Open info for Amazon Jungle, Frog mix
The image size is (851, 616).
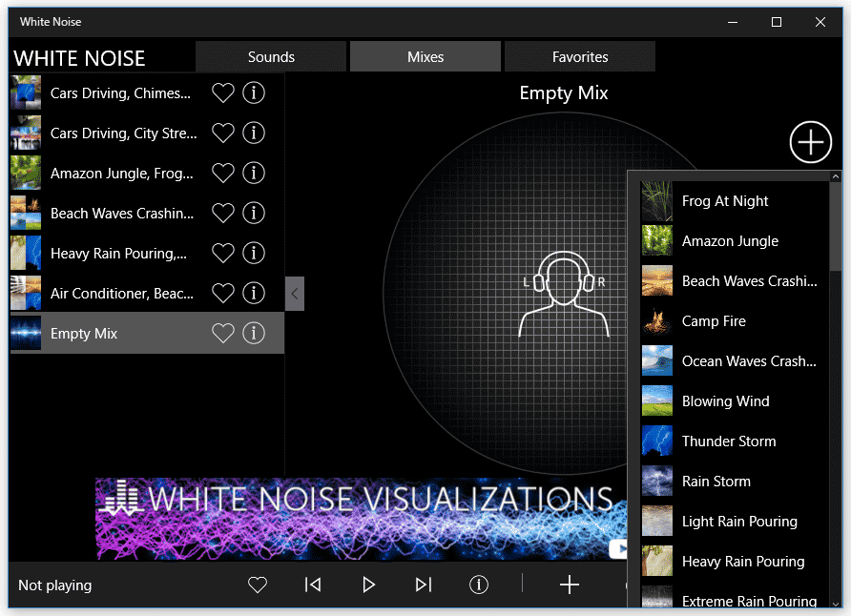pyautogui.click(x=254, y=173)
